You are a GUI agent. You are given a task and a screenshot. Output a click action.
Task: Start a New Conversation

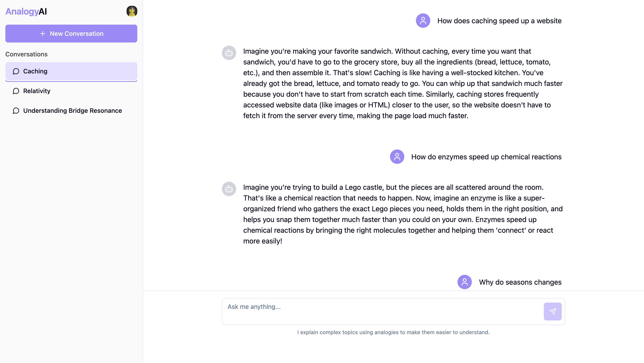[71, 34]
